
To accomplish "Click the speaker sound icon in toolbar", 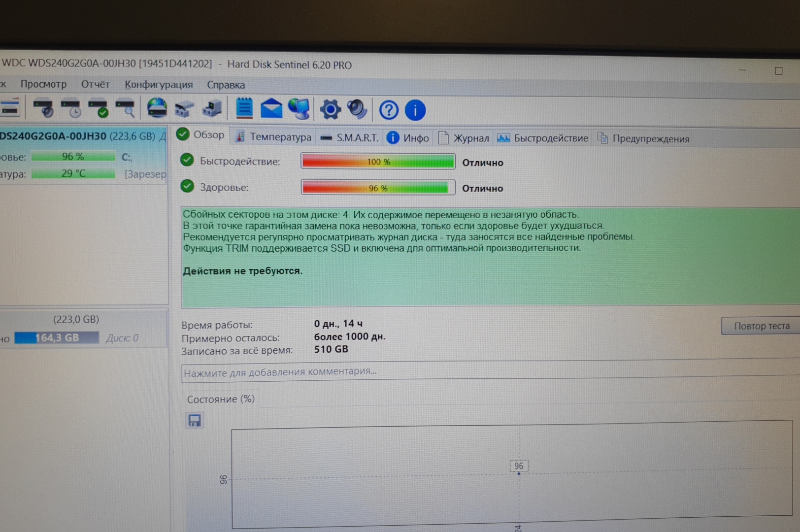I will click(357, 109).
